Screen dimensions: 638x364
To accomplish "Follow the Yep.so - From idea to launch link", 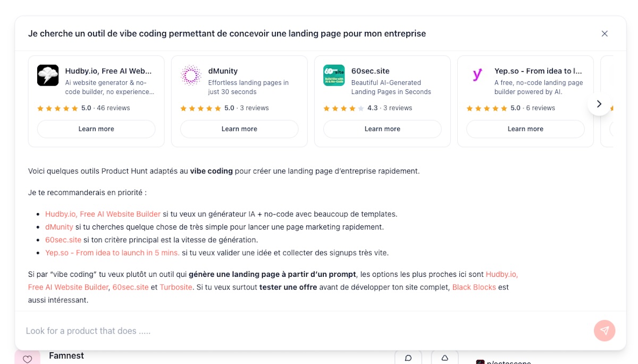I will 112,253.
